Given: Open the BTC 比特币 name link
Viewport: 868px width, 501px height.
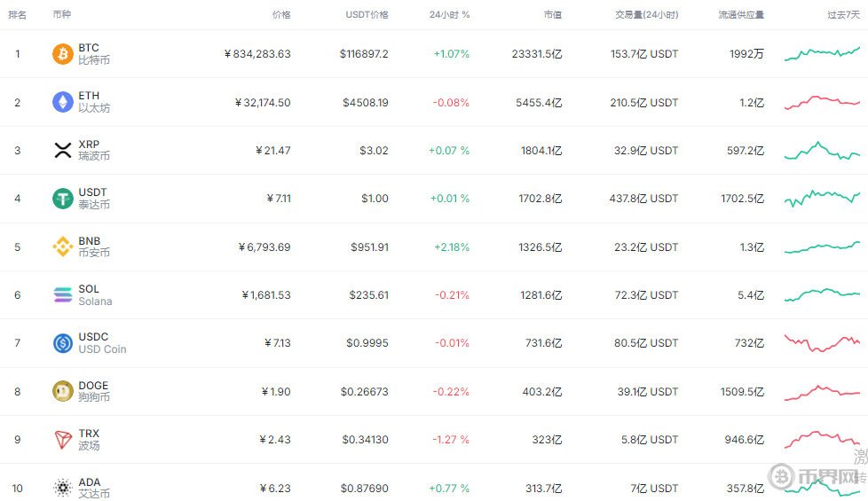Looking at the screenshot, I should [93, 54].
